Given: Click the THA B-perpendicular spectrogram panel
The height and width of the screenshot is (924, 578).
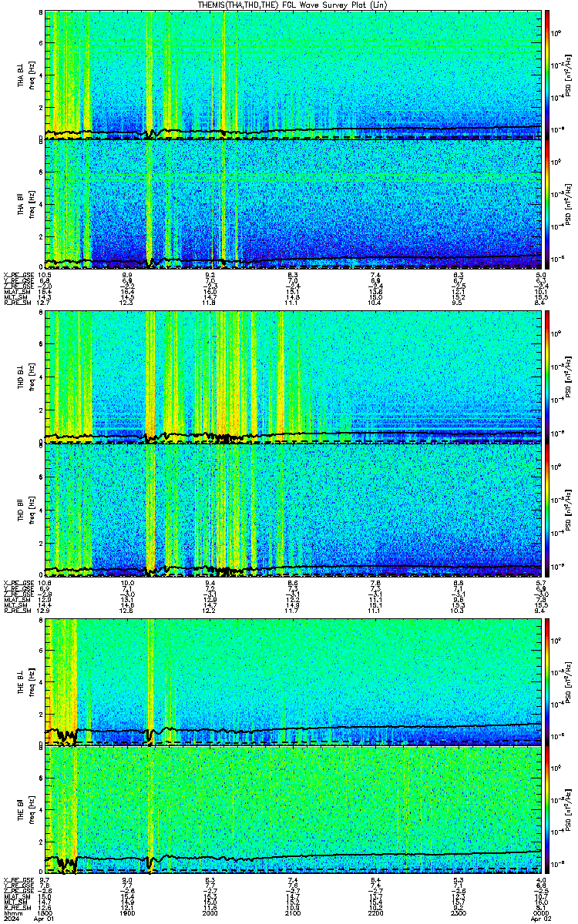Looking at the screenshot, I should pos(294,75).
